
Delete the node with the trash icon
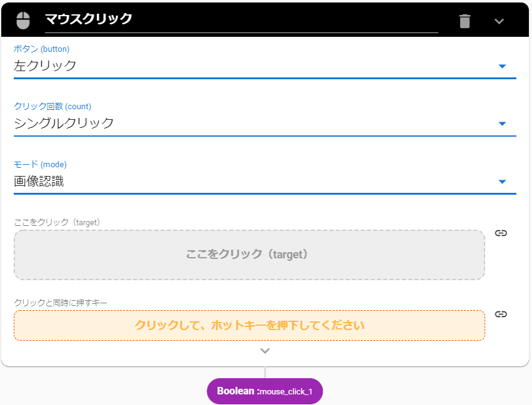[x=465, y=21]
